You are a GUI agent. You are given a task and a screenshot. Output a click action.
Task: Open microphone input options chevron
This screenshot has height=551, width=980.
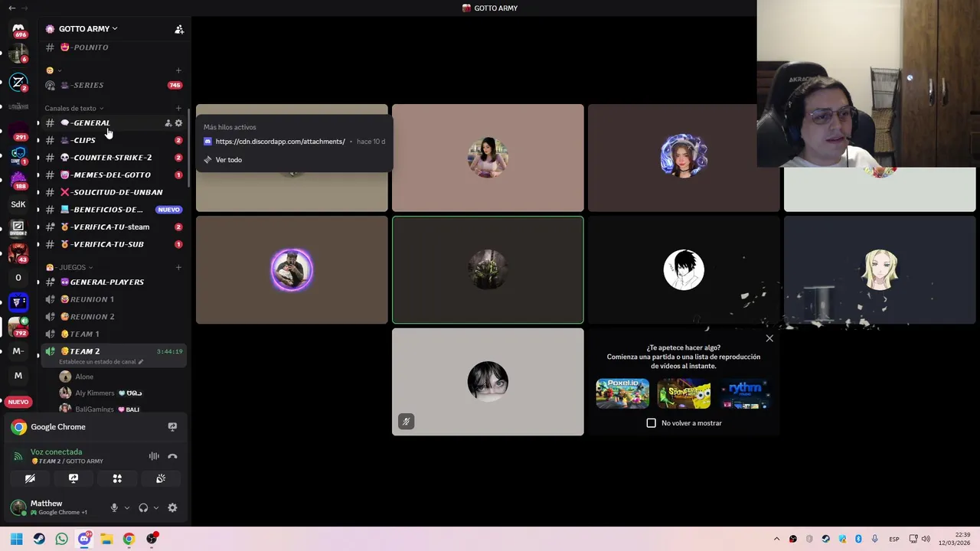127,507
